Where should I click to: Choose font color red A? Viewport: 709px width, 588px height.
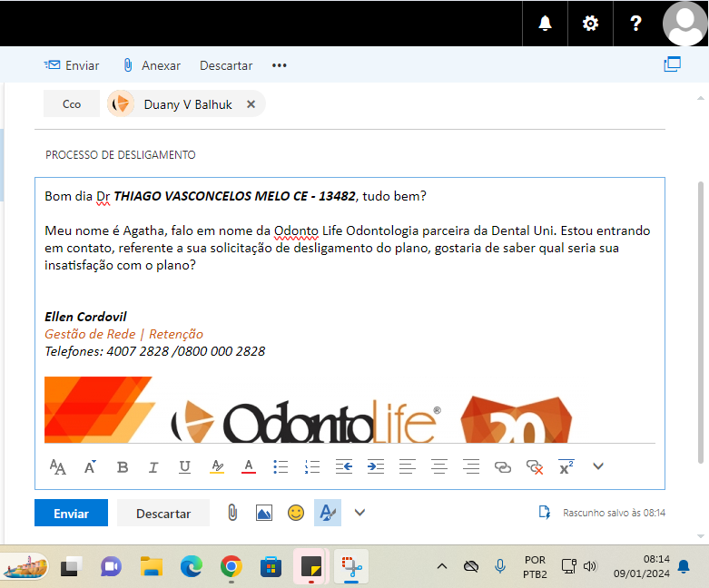point(248,466)
